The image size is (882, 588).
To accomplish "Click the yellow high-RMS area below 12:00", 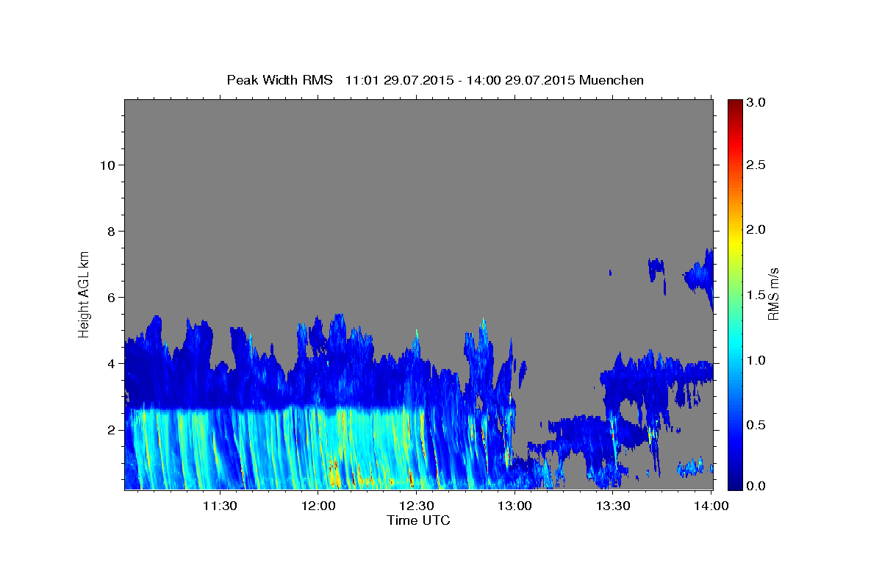I will [333, 474].
